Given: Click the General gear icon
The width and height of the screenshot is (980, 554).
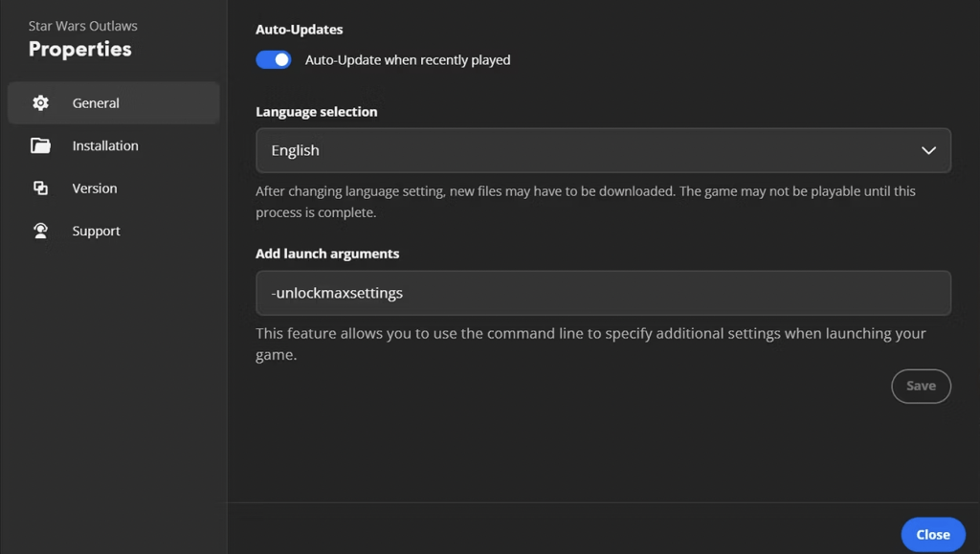Looking at the screenshot, I should click(40, 103).
